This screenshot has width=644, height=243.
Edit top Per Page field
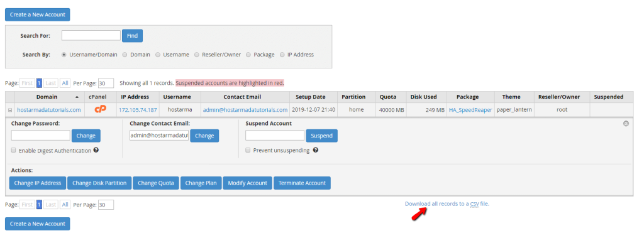pyautogui.click(x=106, y=83)
